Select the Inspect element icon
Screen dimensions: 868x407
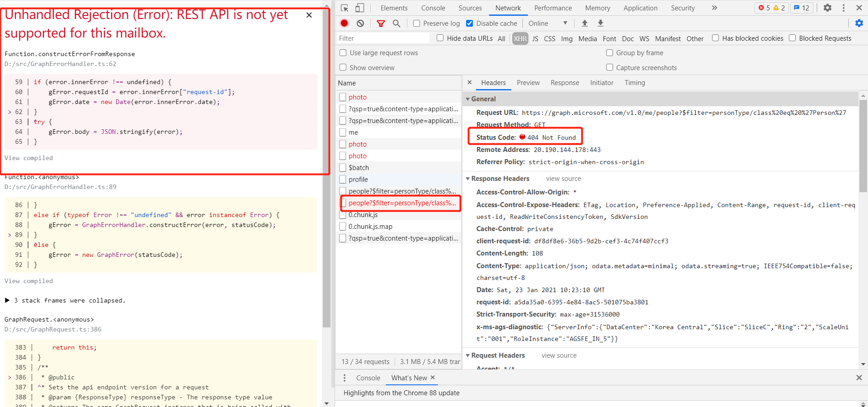click(x=344, y=8)
